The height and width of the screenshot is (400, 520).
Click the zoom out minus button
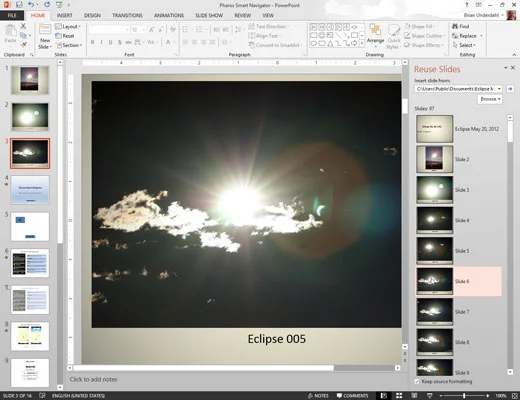click(x=441, y=396)
